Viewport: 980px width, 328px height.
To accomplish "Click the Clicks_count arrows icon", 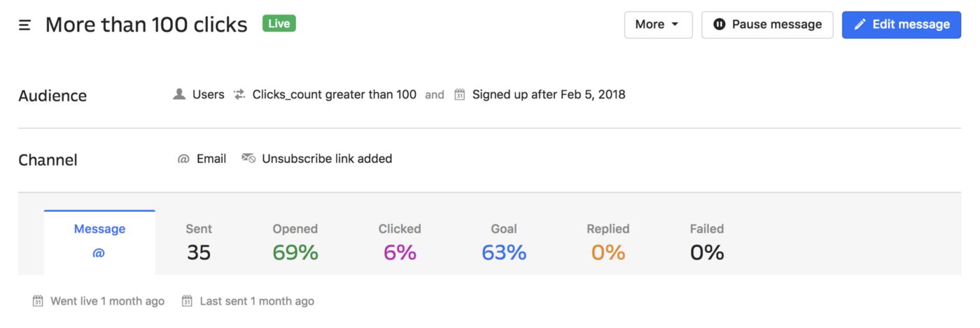I will coord(239,94).
